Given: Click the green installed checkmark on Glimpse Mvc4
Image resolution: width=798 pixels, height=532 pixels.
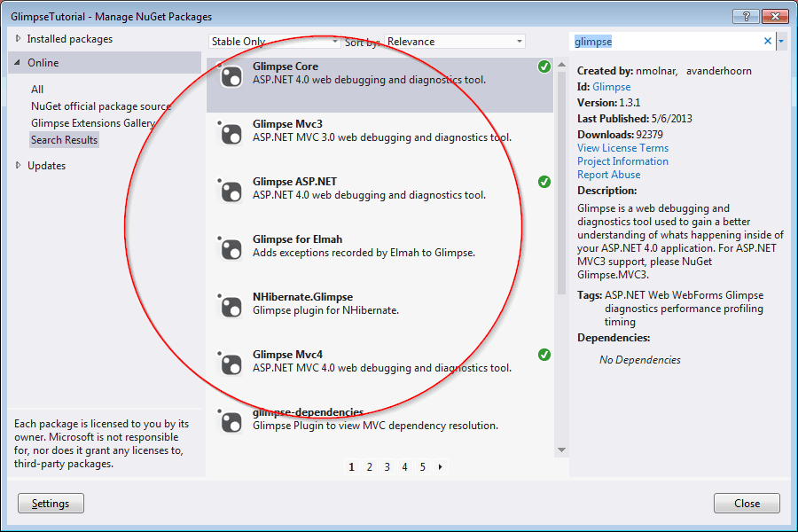Looking at the screenshot, I should pyautogui.click(x=544, y=355).
